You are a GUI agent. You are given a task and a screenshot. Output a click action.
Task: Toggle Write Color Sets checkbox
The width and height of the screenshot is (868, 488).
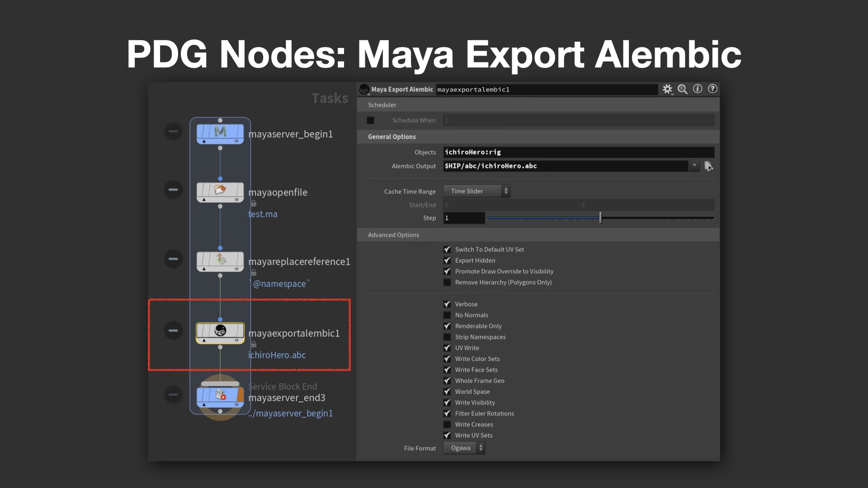(447, 359)
